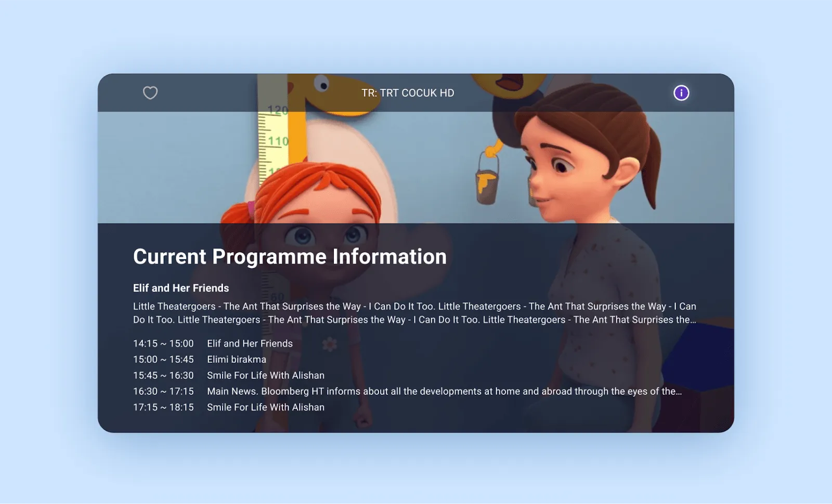Select Smile For Life With Alishan at 15:45
This screenshot has width=832, height=504.
tap(266, 375)
